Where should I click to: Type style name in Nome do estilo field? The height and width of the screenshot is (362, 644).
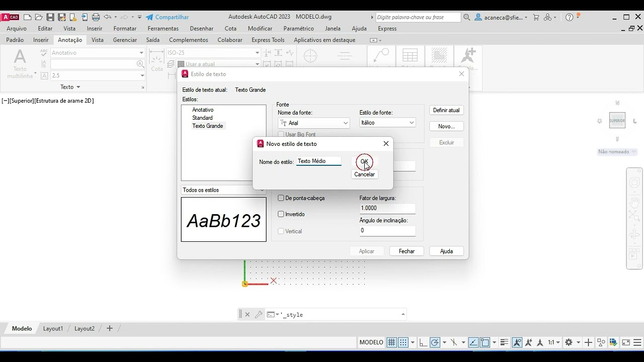point(318,161)
